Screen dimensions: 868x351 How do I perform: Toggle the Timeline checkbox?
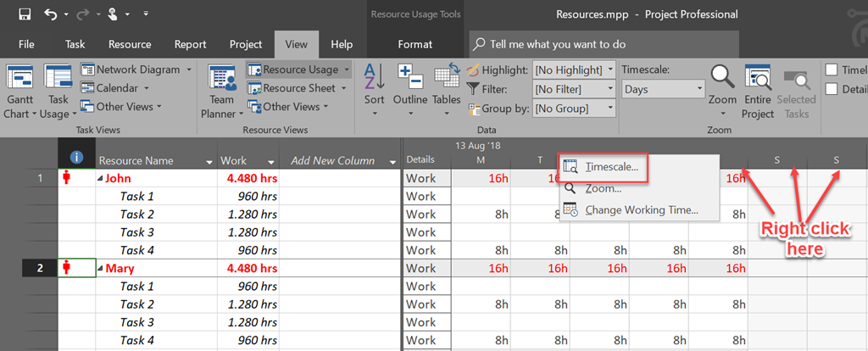click(832, 70)
